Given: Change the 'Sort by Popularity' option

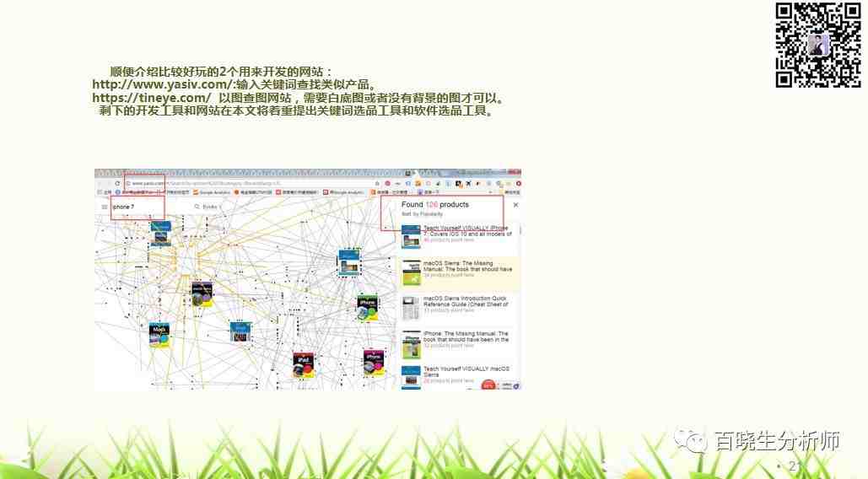Looking at the screenshot, I should [423, 214].
